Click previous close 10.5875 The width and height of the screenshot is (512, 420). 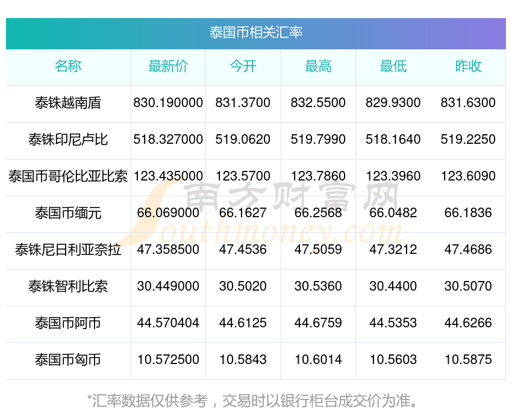(x=468, y=360)
